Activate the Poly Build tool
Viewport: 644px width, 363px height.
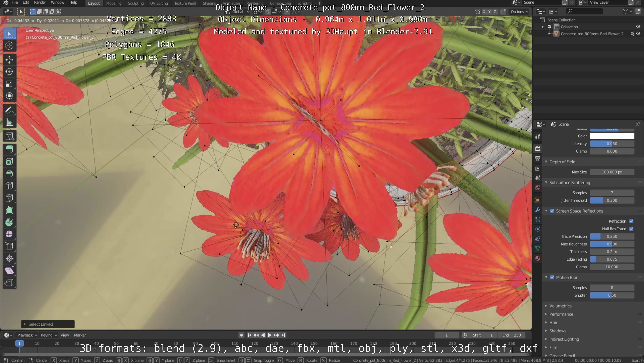click(x=9, y=210)
